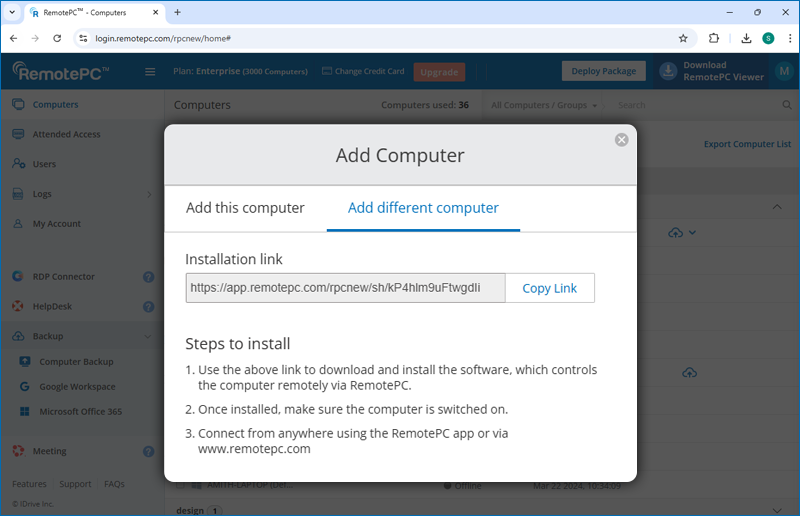
Task: Open Google Workspace backup item
Action: [77, 387]
